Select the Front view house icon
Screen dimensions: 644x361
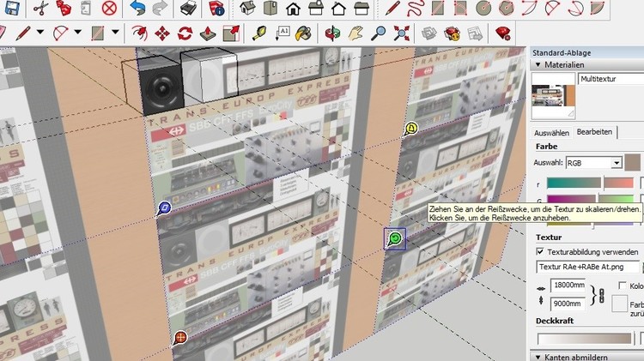pos(293,9)
